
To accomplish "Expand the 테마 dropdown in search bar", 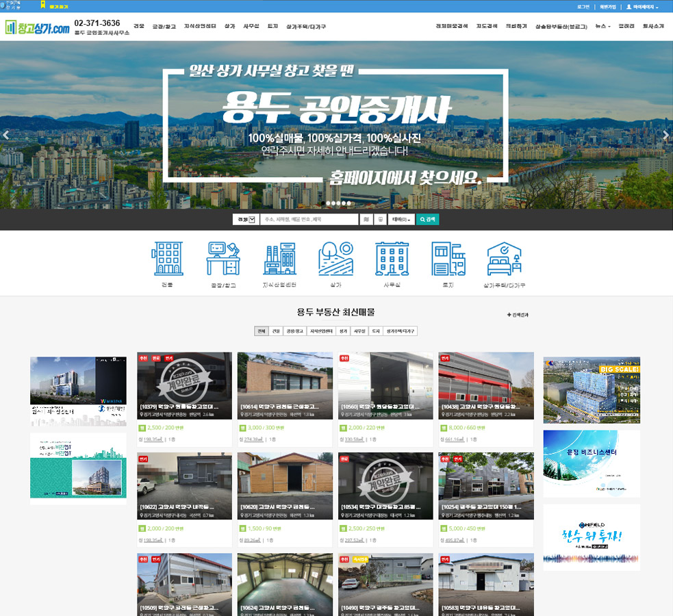I will 401,220.
